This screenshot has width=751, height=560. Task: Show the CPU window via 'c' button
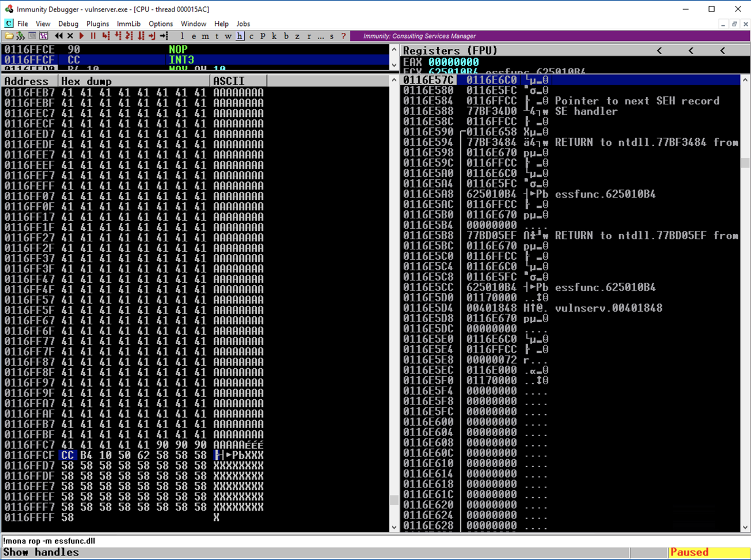point(251,36)
